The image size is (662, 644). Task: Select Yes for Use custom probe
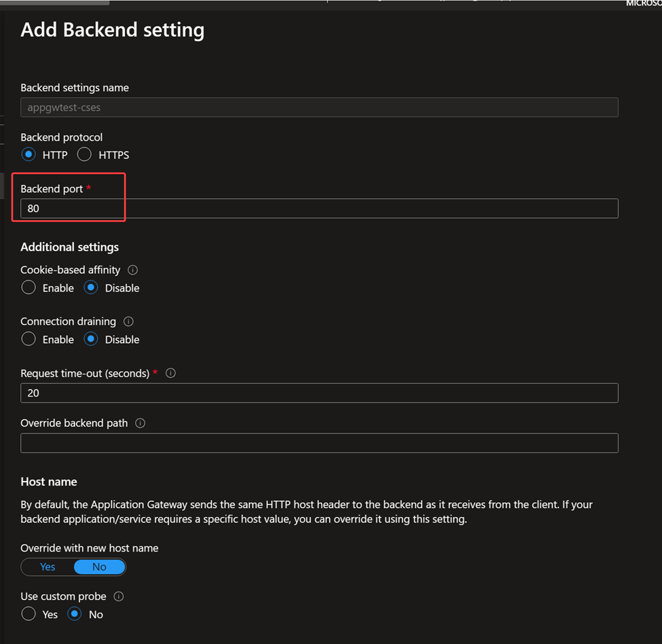tap(29, 614)
